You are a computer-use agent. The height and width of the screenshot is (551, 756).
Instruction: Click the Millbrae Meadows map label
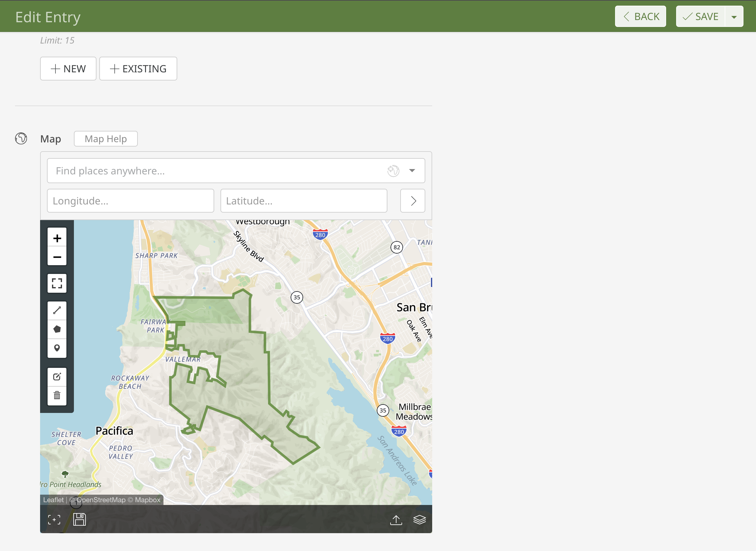414,412
